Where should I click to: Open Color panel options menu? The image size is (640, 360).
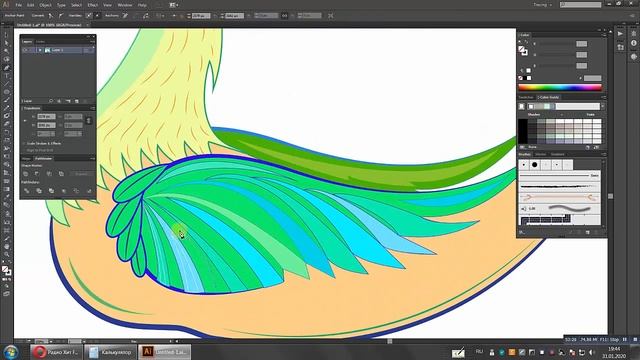(x=603, y=35)
